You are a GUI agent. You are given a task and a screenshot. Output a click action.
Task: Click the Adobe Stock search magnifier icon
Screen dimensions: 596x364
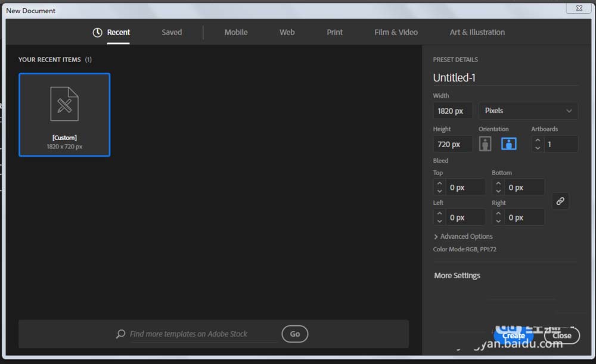[x=120, y=334]
